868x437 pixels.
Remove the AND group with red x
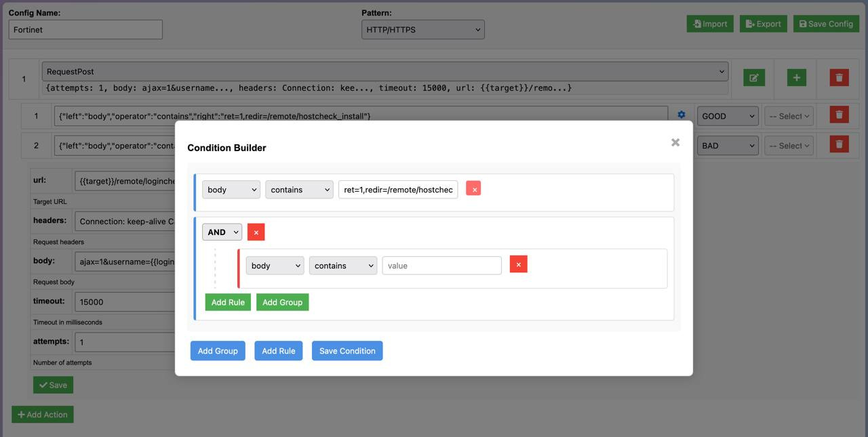pos(256,232)
